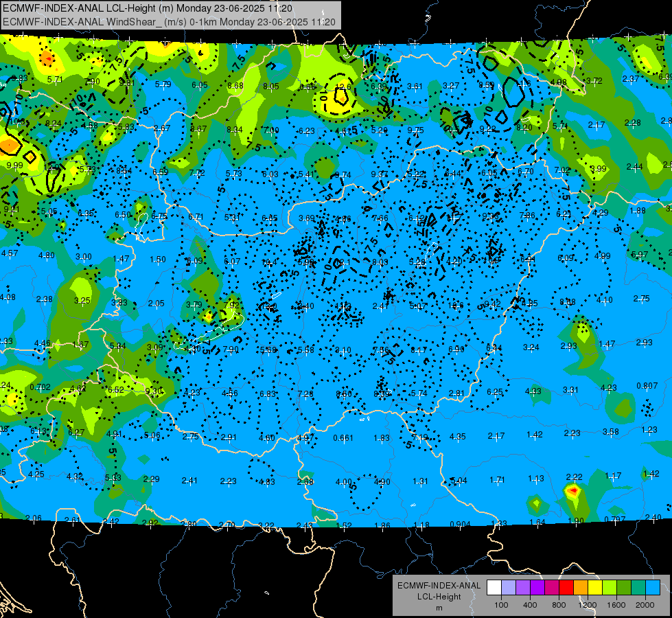
Task: Click the dark green legend swatch after 1600
Action: tap(623, 588)
